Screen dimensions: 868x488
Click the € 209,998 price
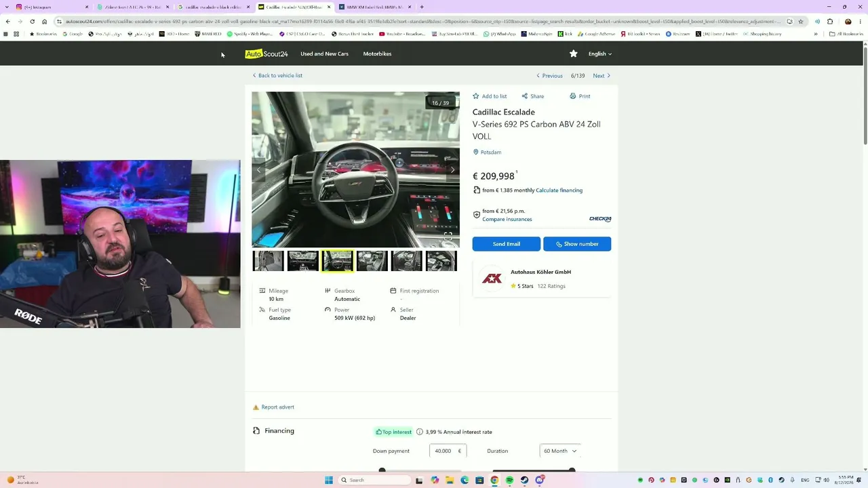point(494,176)
